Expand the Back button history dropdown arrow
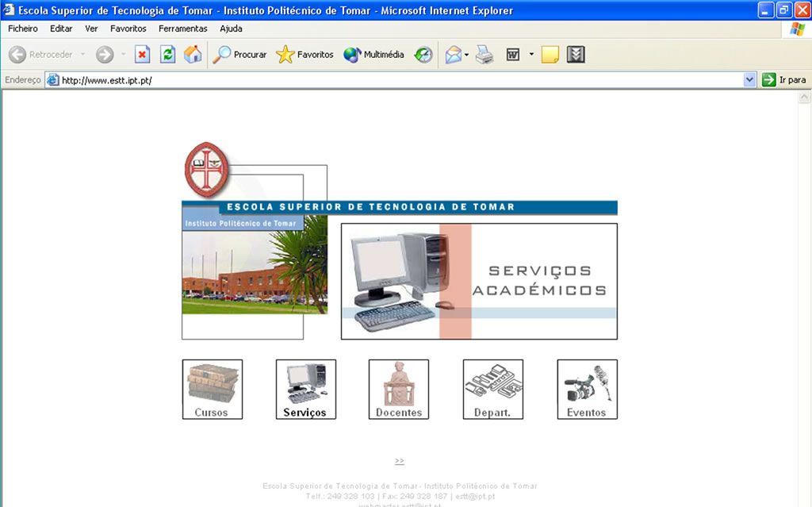 pyautogui.click(x=83, y=55)
